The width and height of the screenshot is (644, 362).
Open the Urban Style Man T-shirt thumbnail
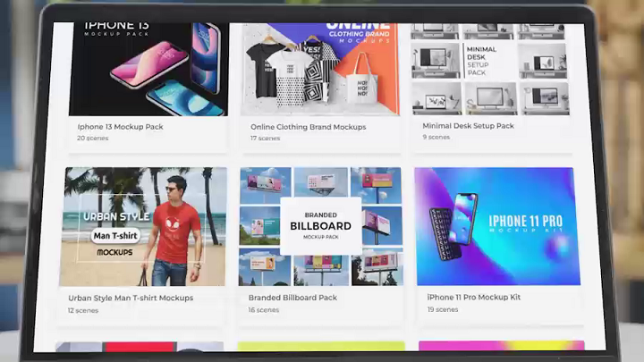coord(143,226)
